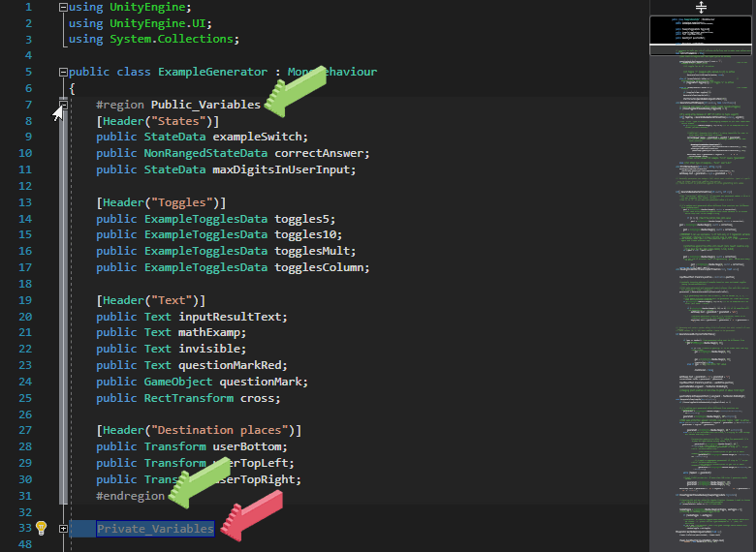Click Header "Destination places" attribute

(199, 430)
